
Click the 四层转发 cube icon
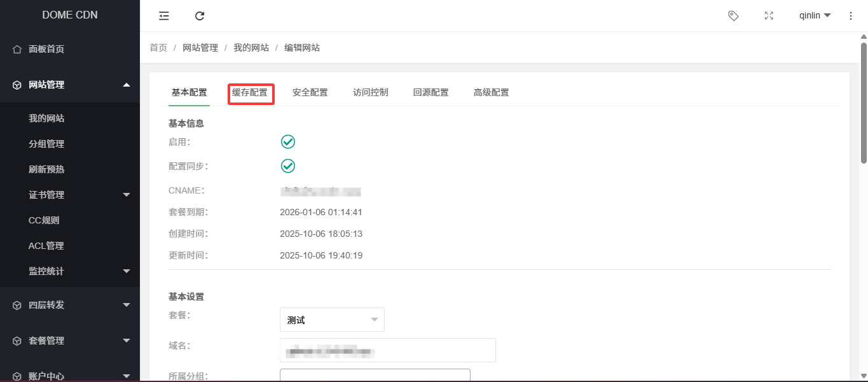click(17, 306)
